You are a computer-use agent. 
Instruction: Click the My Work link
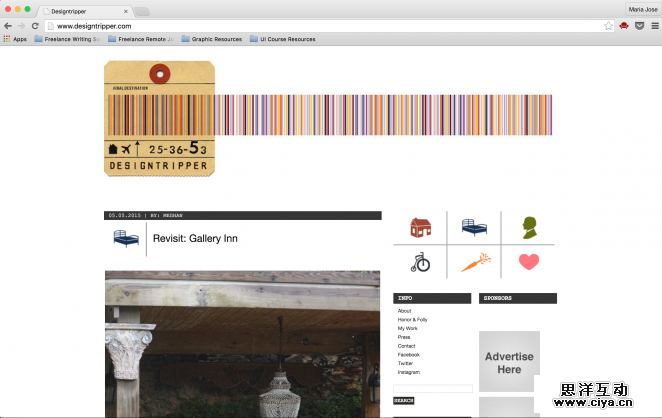[407, 328]
